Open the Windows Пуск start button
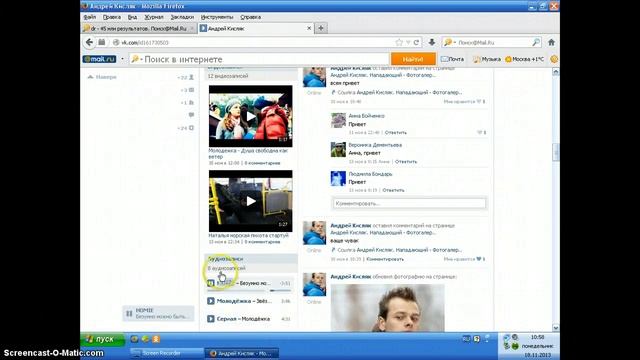 pyautogui.click(x=103, y=339)
